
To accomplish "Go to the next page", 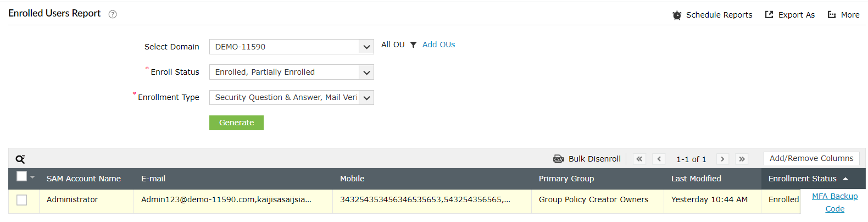I will [x=722, y=159].
